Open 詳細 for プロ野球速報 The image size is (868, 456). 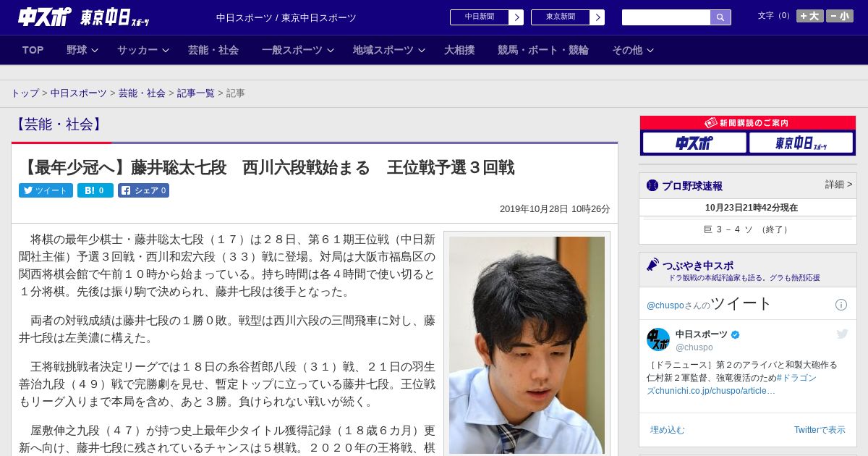coord(838,185)
